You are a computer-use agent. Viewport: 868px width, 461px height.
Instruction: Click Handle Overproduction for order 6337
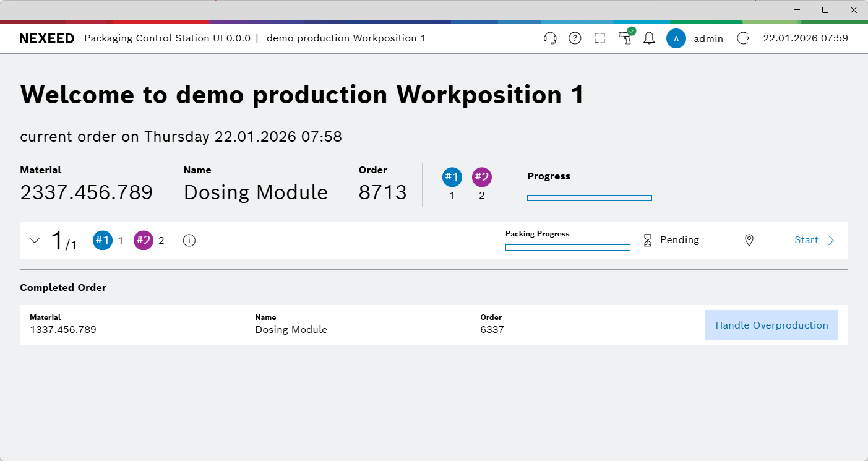coord(771,324)
